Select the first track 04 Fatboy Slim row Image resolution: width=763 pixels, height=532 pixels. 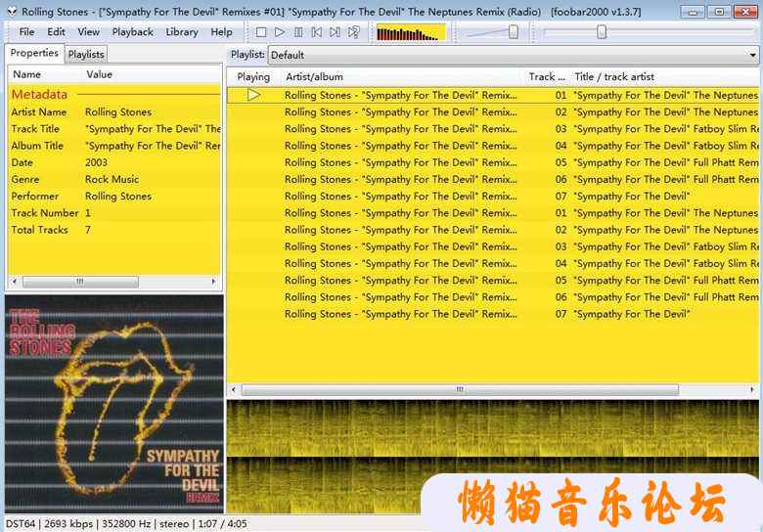coord(493,146)
